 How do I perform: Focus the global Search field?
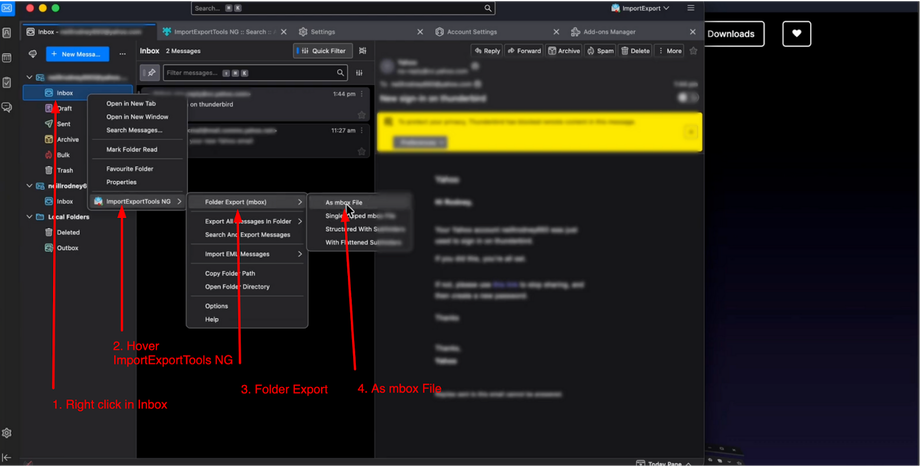[343, 8]
